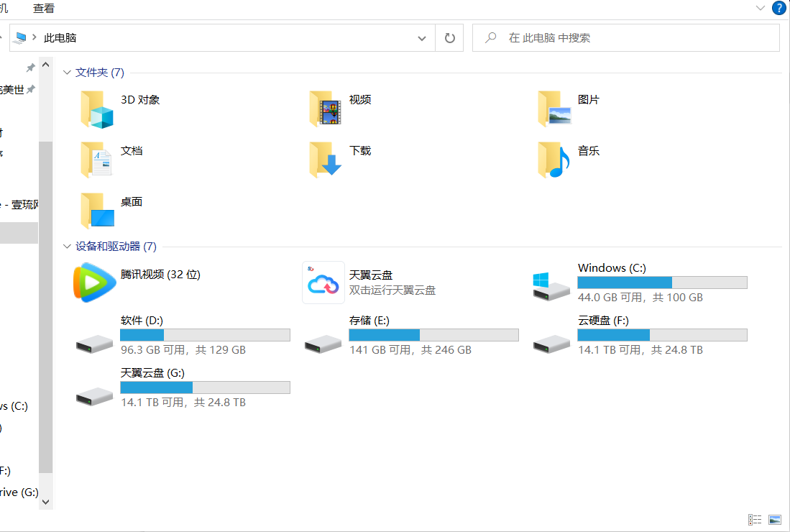
Task: Click the navigation pane scrollbar thumb
Action: click(x=46, y=307)
